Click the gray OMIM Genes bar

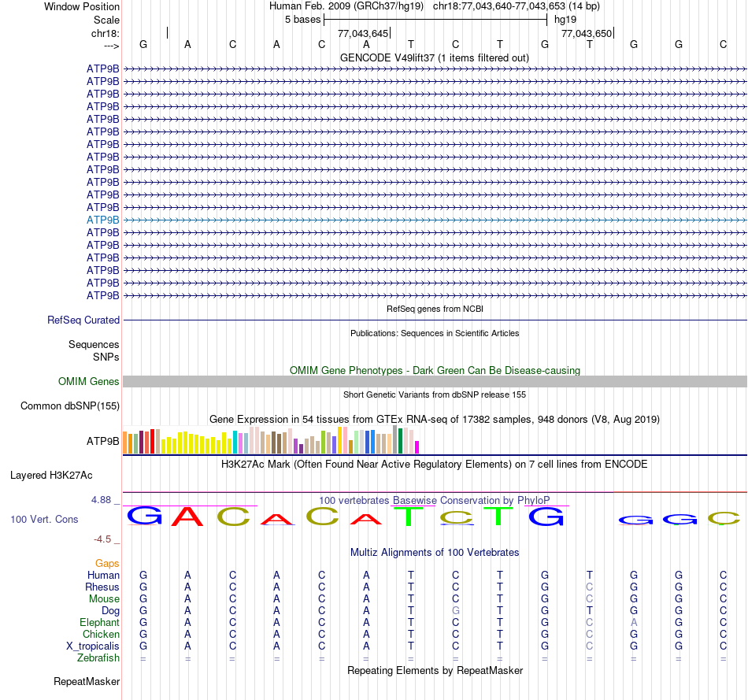(435, 381)
